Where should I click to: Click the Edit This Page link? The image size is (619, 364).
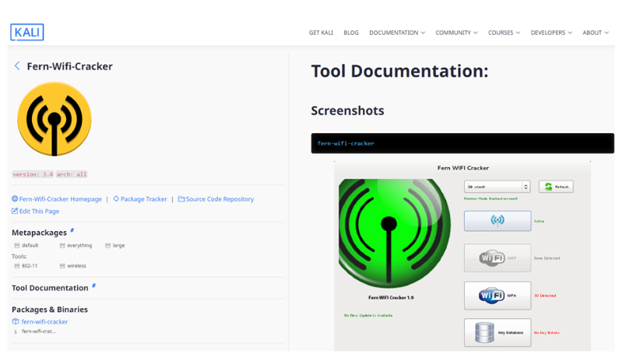point(39,212)
